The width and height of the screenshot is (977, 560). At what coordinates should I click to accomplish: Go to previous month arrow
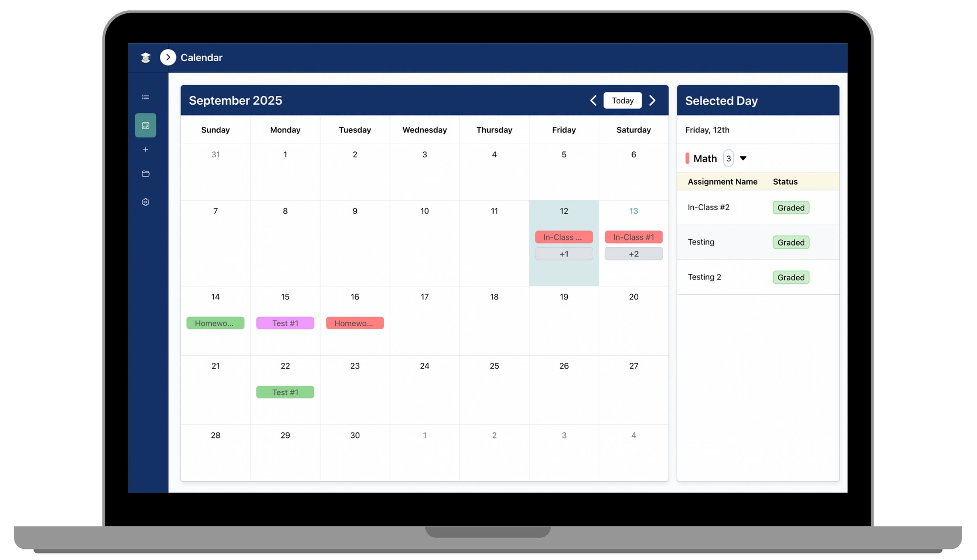(593, 100)
